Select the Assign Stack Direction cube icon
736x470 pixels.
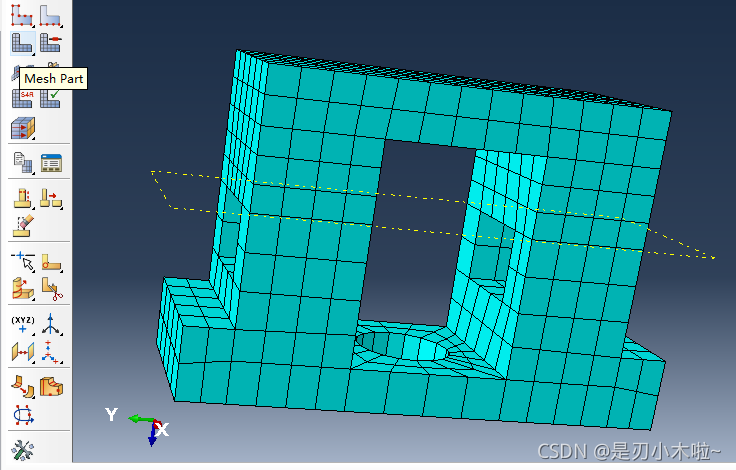[x=22, y=128]
